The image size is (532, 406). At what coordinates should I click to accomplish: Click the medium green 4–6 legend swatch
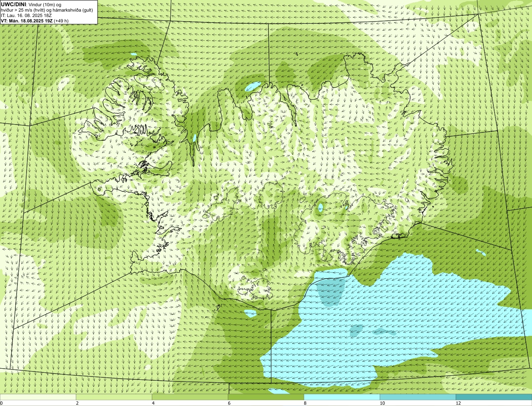coord(190,397)
